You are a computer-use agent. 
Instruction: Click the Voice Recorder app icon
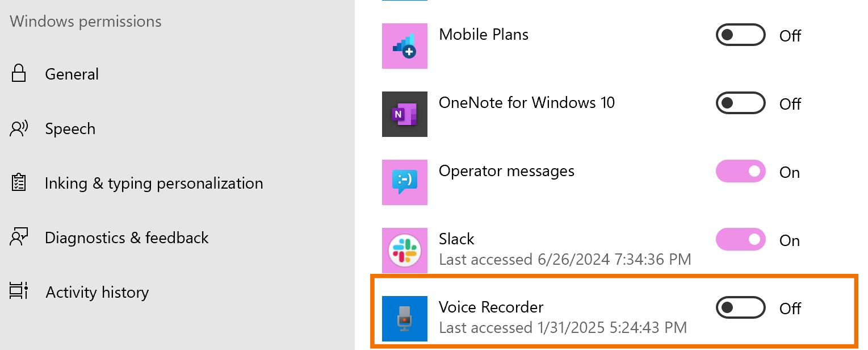tap(404, 319)
